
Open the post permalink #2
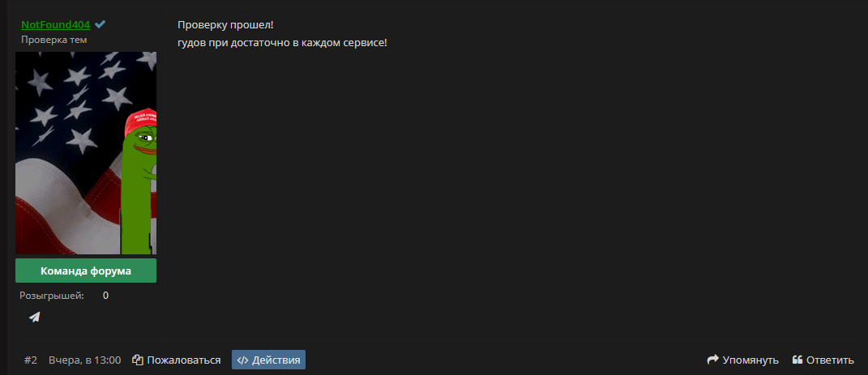click(x=31, y=360)
